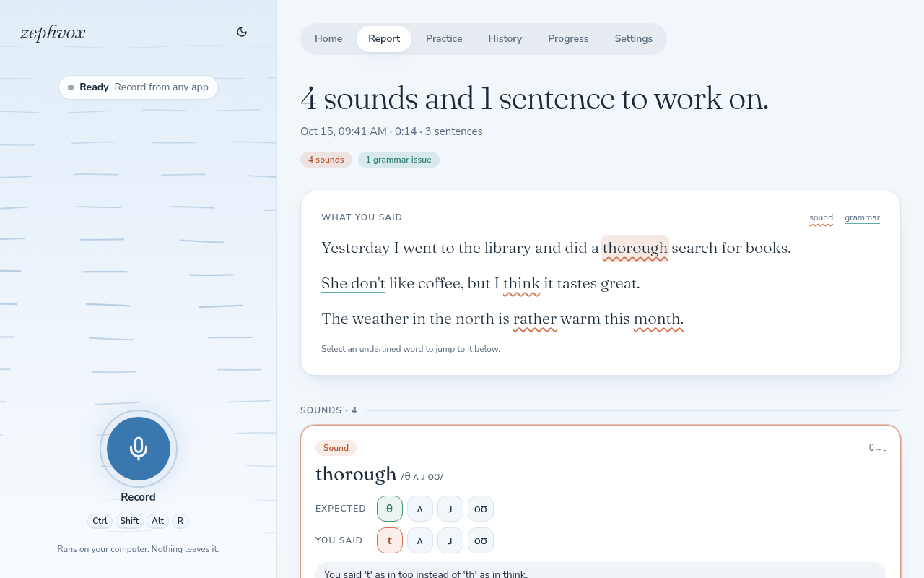Start recording with the microphone button

click(139, 449)
